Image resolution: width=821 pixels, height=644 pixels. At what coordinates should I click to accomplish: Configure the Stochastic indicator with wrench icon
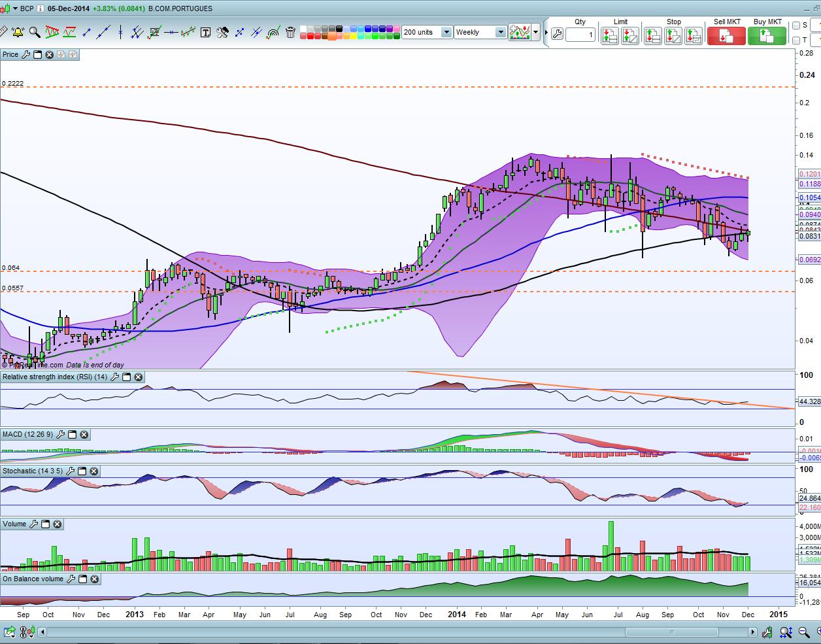click(71, 471)
